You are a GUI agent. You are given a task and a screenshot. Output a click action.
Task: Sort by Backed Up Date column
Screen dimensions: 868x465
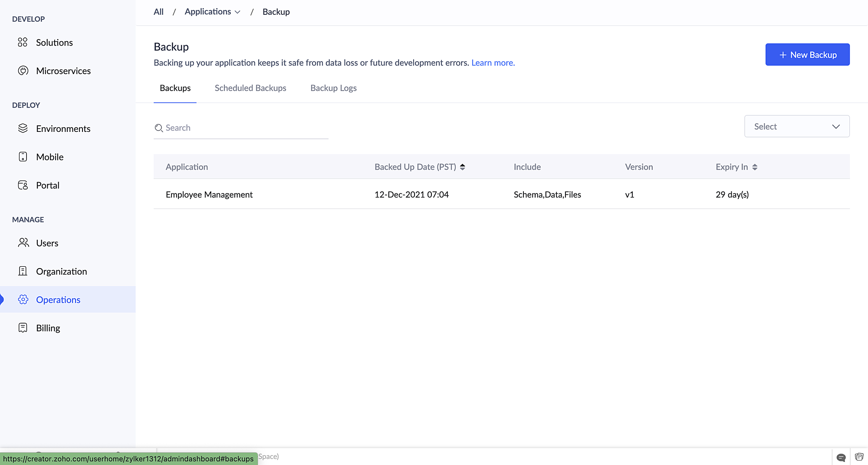coord(463,167)
